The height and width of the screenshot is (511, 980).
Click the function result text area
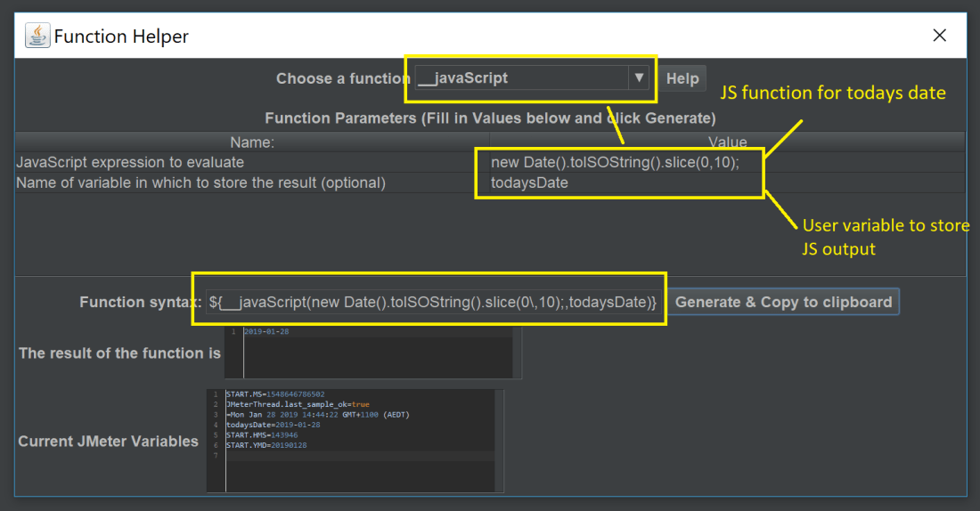pyautogui.click(x=373, y=353)
